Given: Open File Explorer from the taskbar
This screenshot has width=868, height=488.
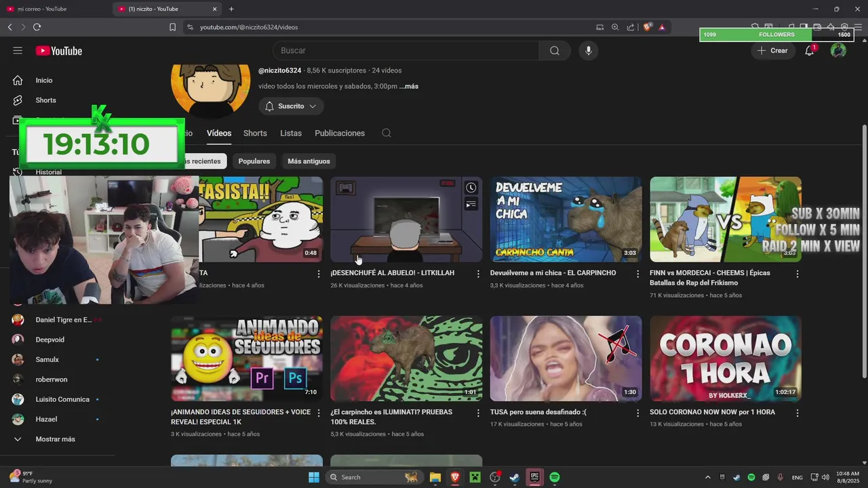Looking at the screenshot, I should (435, 477).
